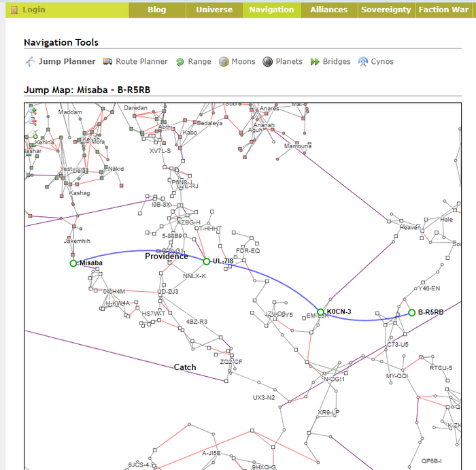Image resolution: width=476 pixels, height=470 pixels.
Task: Click the Route Planner truck icon
Action: tap(107, 61)
